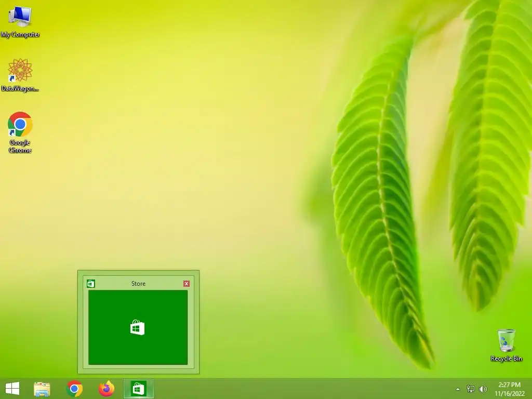Show hidden system tray icons
Viewport: 532px width, 399px height.
458,389
